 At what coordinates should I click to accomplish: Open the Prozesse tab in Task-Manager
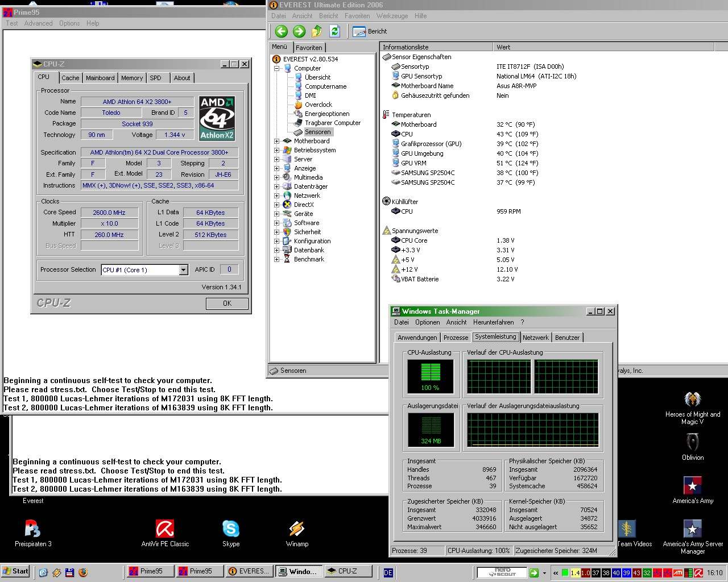pos(456,338)
